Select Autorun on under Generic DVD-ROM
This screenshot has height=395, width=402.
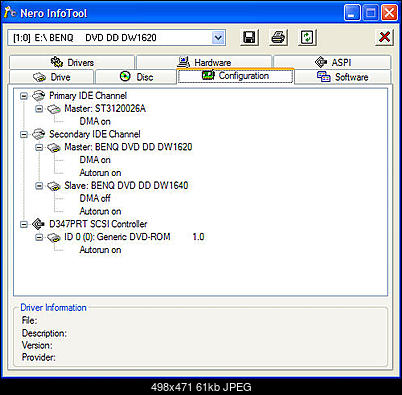pos(100,250)
